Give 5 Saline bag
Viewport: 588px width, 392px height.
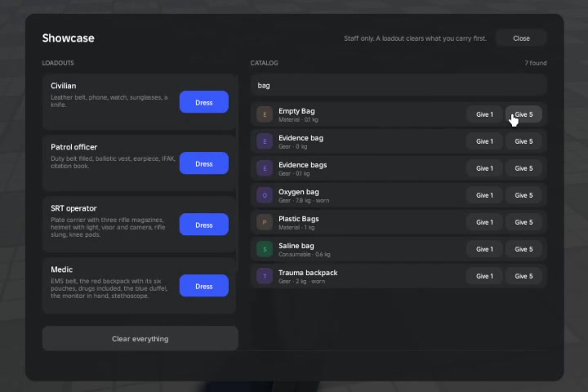pos(523,249)
